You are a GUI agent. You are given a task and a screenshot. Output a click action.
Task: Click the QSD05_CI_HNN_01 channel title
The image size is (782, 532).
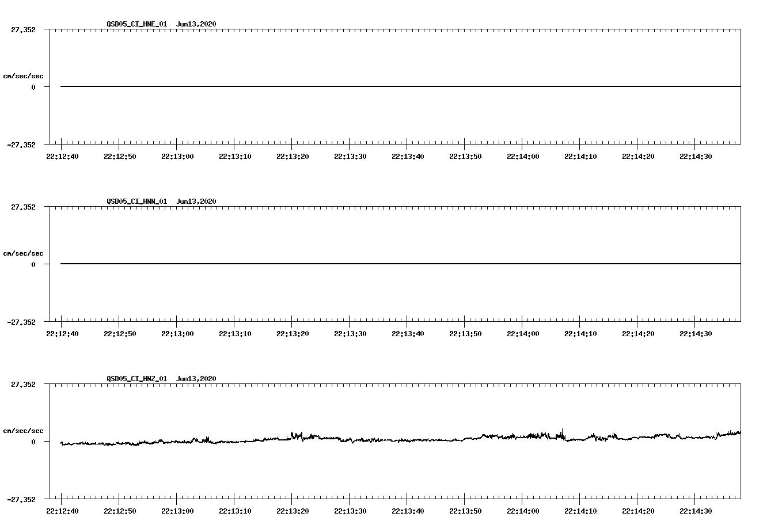pos(137,202)
